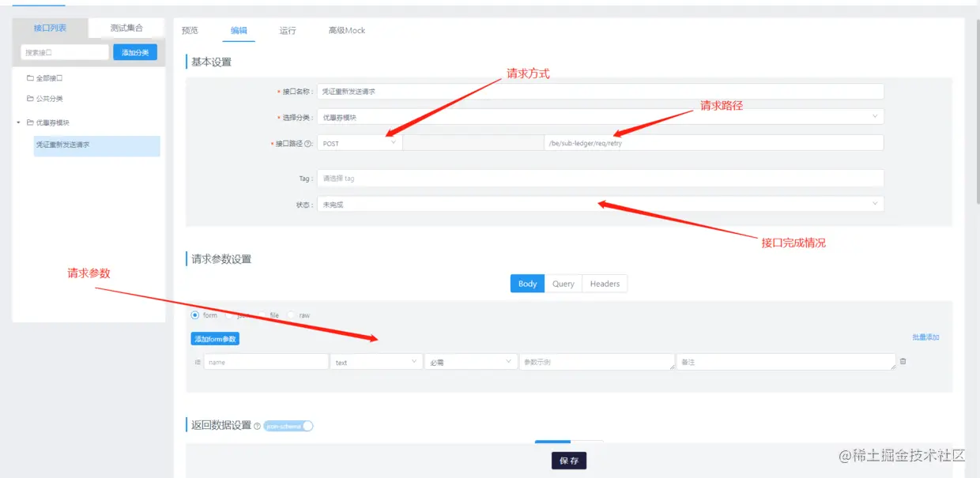The image size is (980, 478).
Task: Open the 状态 未完成 dropdown
Action: click(600, 204)
